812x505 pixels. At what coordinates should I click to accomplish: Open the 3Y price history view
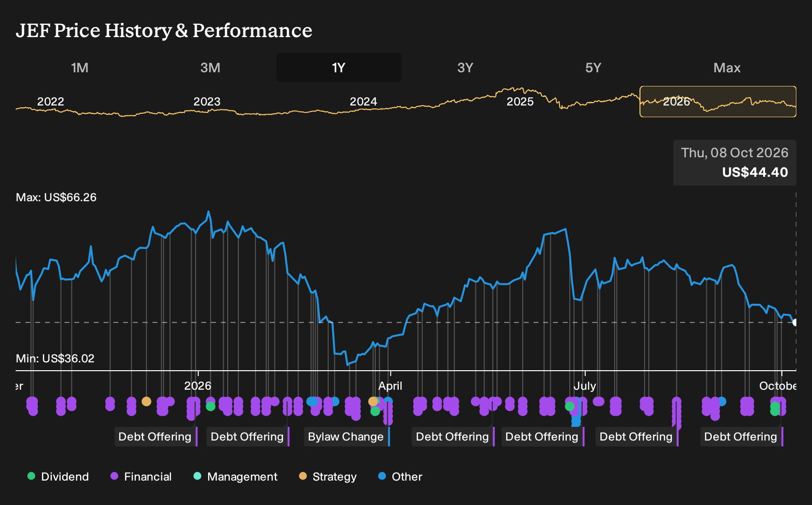point(465,67)
